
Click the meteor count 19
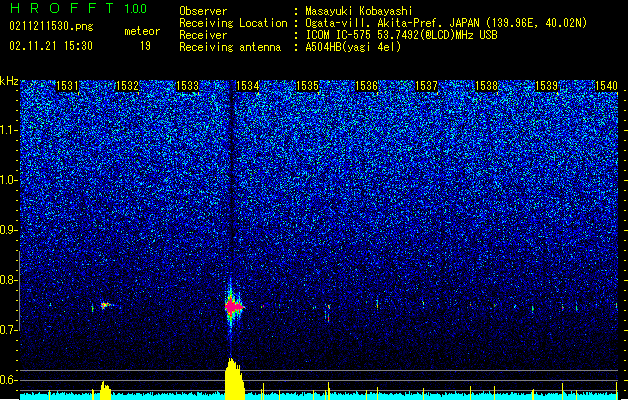click(145, 46)
